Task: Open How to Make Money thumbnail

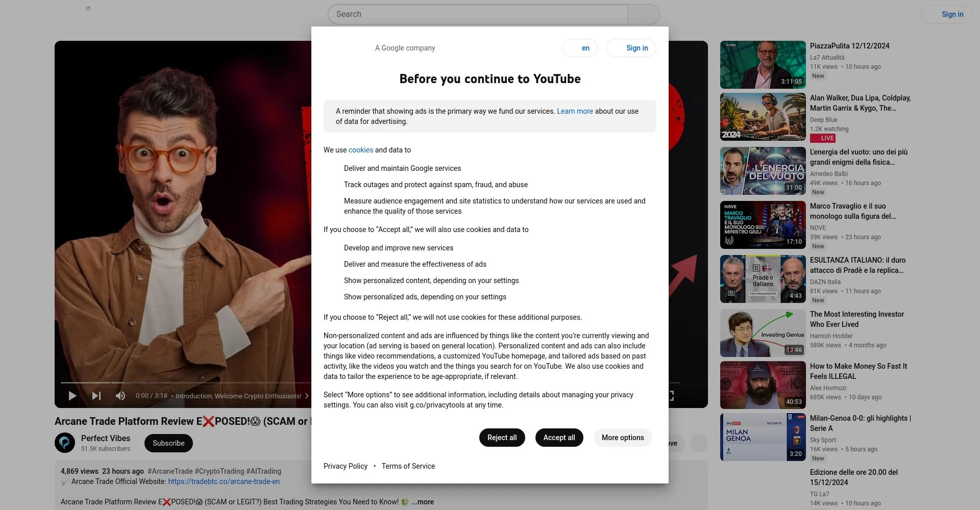Action: pyautogui.click(x=763, y=385)
